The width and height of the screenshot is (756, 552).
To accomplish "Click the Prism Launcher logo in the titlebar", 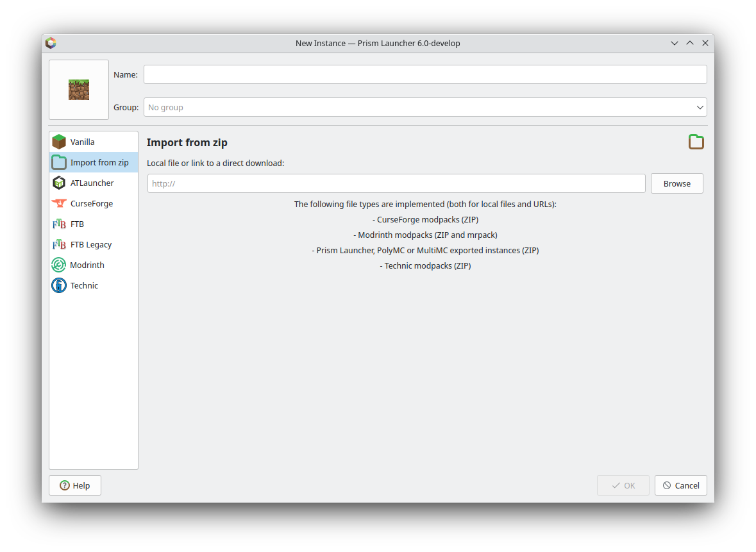I will click(x=51, y=43).
